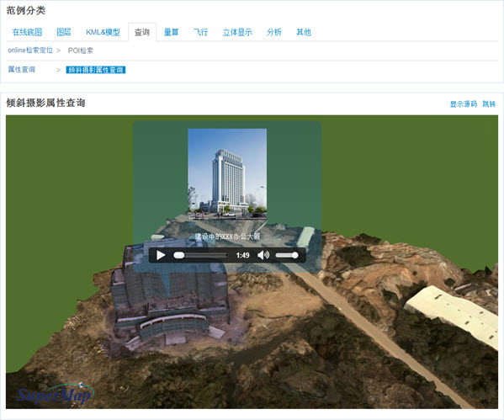Click the POI检索 link
Viewport: 504px width, 420px height.
click(x=81, y=51)
